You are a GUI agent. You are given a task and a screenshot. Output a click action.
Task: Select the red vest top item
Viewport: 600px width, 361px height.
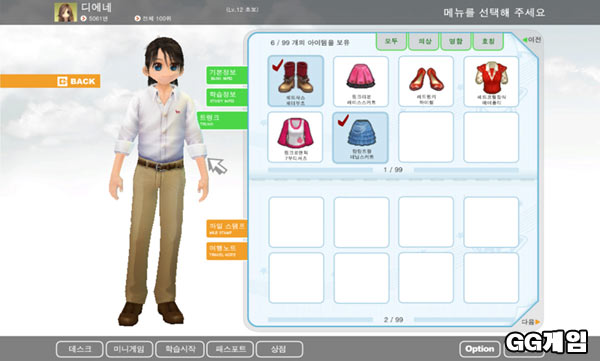[491, 81]
